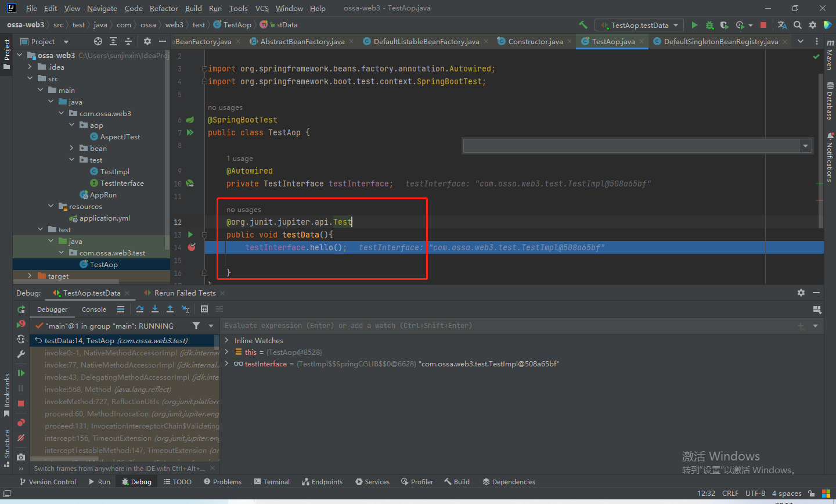Open the thread selector dropdown arrow

tap(211, 326)
